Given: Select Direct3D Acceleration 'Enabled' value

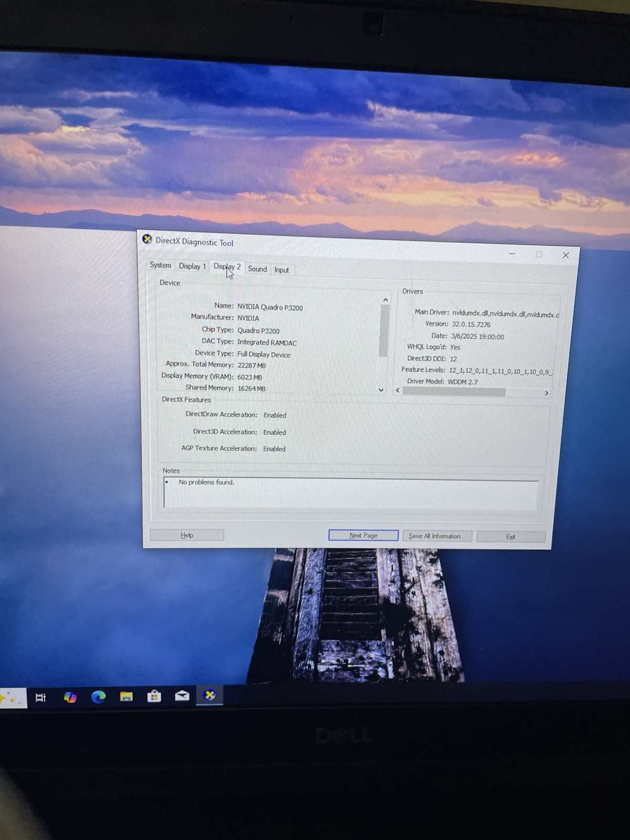Looking at the screenshot, I should 275,432.
